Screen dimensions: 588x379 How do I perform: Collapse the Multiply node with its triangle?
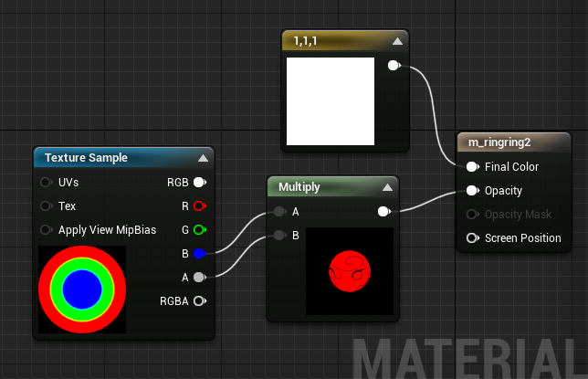coord(387,187)
